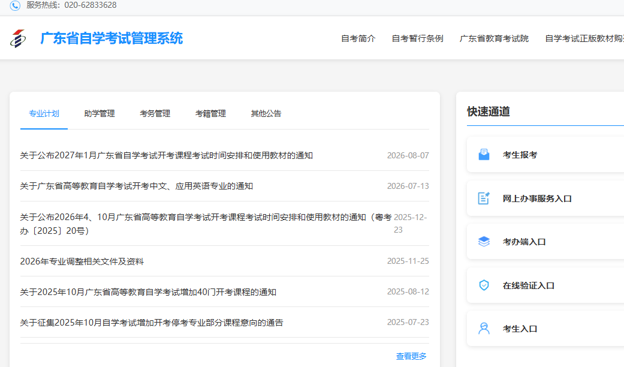Open 2026年专业调整相关文件及资料 announcement
The image size is (624, 367).
click(x=82, y=261)
